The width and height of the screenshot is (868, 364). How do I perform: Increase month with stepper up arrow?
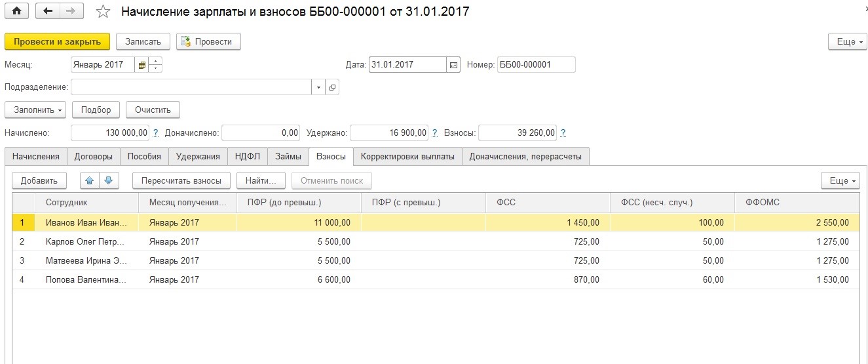[x=155, y=61]
